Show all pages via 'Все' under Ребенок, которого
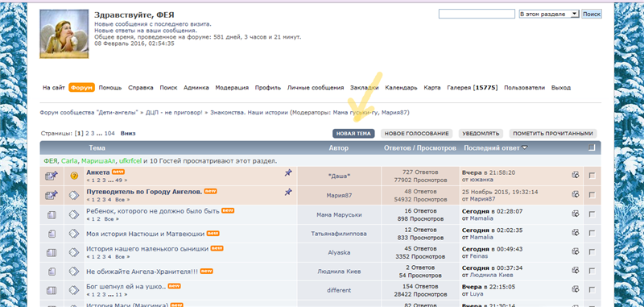The width and height of the screenshot is (644, 307). coord(109,218)
